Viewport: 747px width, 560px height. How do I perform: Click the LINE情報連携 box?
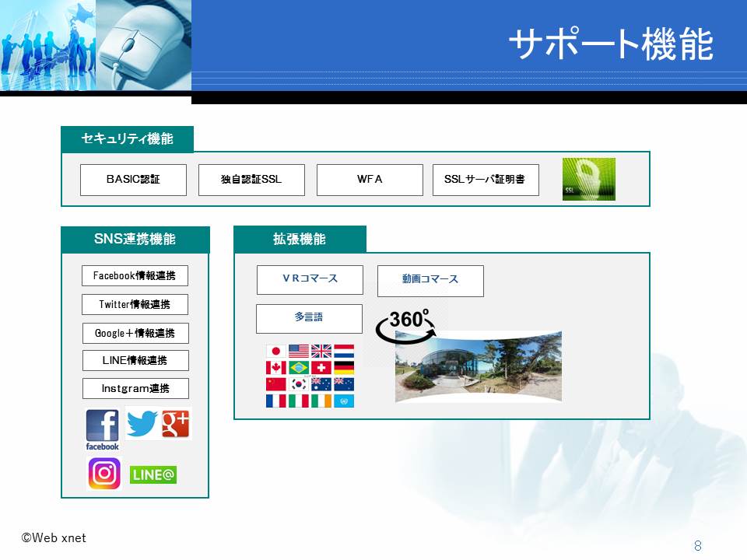click(135, 360)
